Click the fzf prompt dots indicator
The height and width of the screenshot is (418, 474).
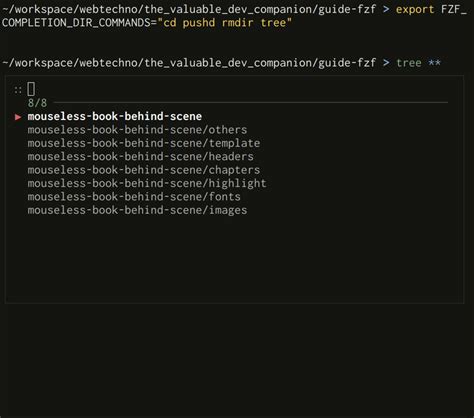pos(18,90)
